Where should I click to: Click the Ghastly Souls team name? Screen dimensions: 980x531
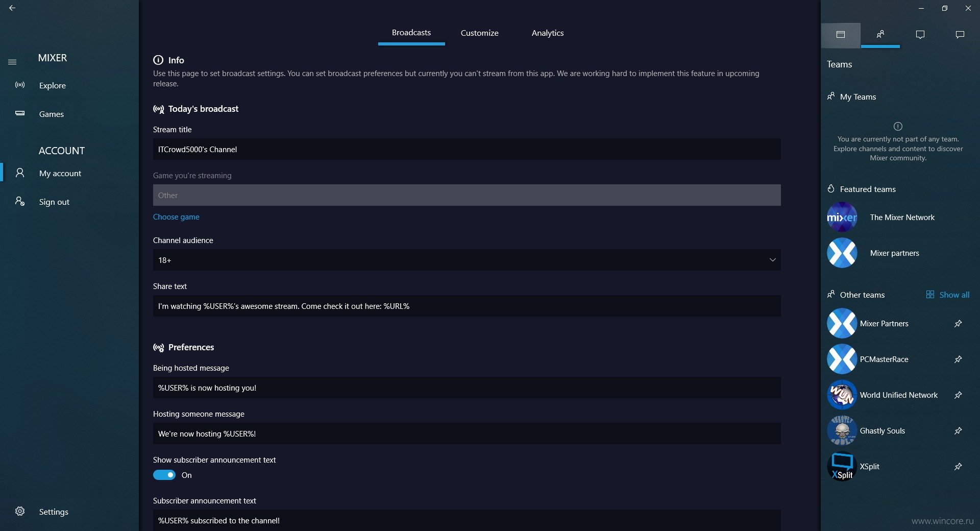pyautogui.click(x=882, y=430)
